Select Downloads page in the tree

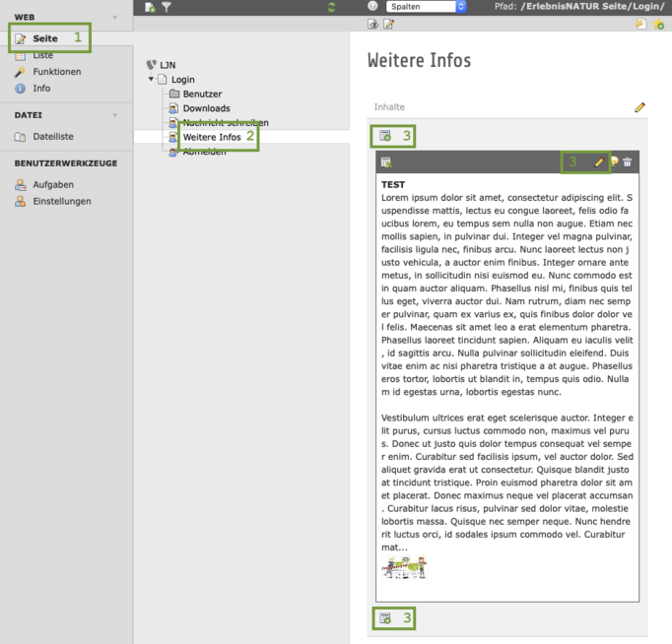tap(206, 108)
